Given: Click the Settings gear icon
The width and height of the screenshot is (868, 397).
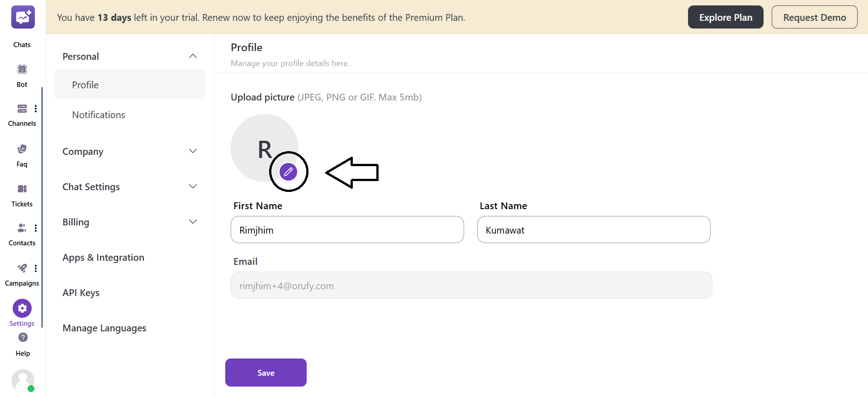Looking at the screenshot, I should click(x=21, y=308).
